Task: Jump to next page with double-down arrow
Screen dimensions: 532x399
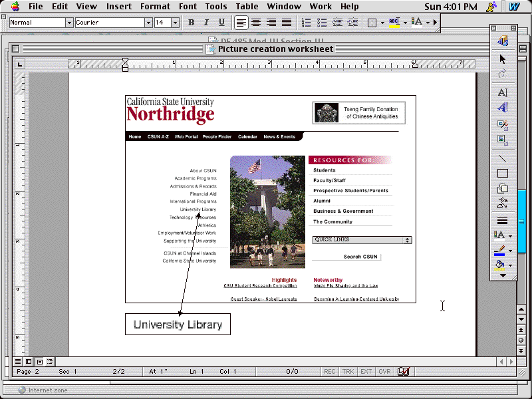Action: click(521, 351)
